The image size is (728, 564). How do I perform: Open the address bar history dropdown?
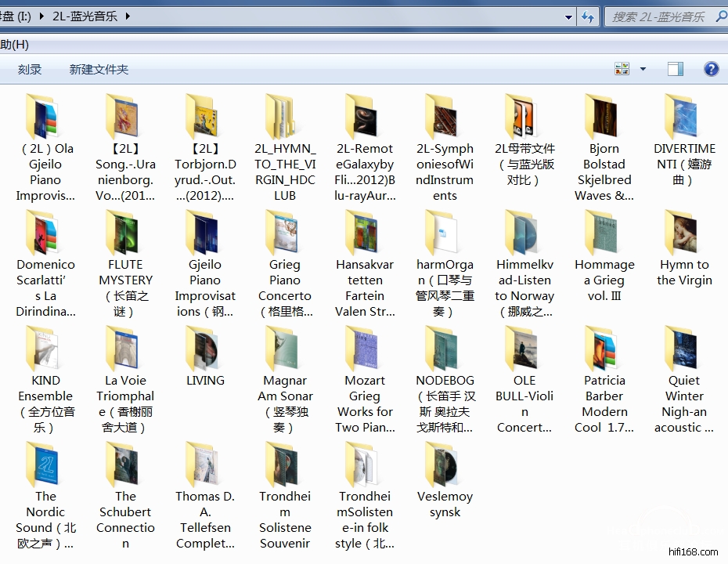[x=569, y=16]
